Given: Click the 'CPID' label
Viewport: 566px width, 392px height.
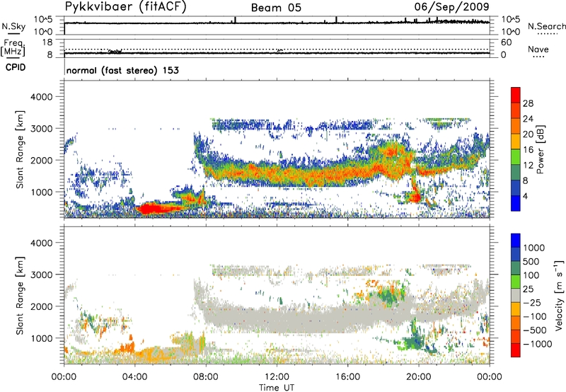Looking at the screenshot, I should point(16,67).
